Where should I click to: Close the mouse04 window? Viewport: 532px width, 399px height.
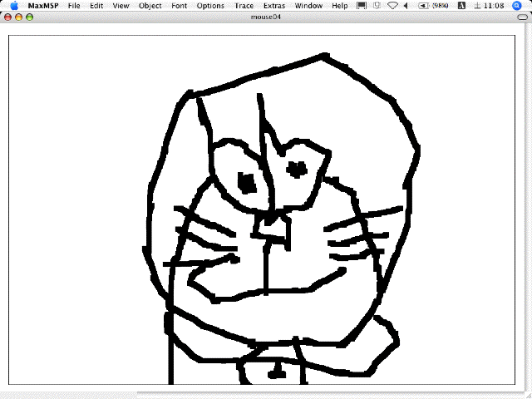tap(7, 17)
